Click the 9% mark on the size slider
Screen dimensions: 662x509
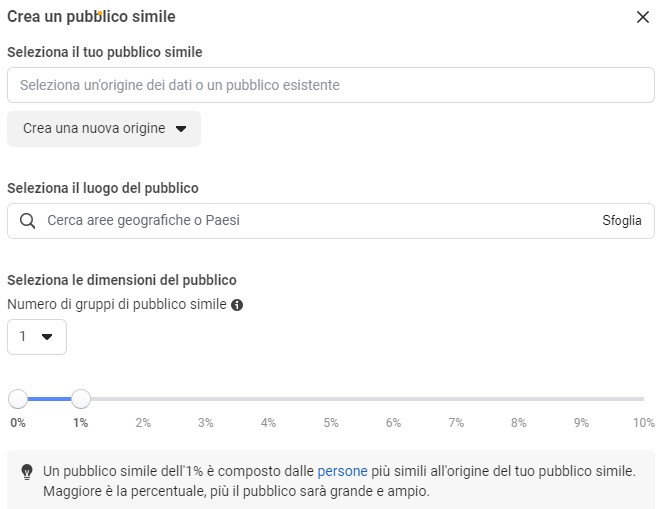[581, 399]
